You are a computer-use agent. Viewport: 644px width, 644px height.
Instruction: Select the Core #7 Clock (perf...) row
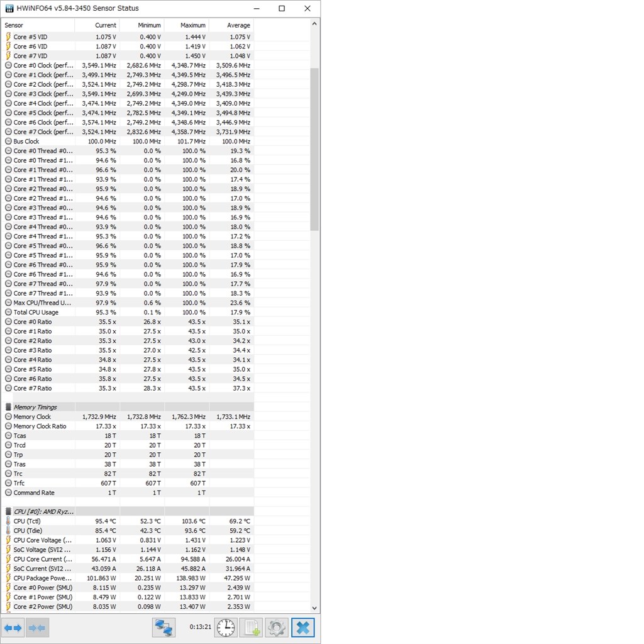(x=127, y=132)
